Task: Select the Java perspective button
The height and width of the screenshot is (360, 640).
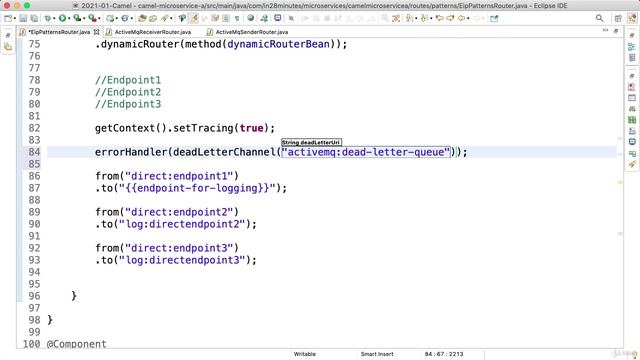Action: pos(632,18)
